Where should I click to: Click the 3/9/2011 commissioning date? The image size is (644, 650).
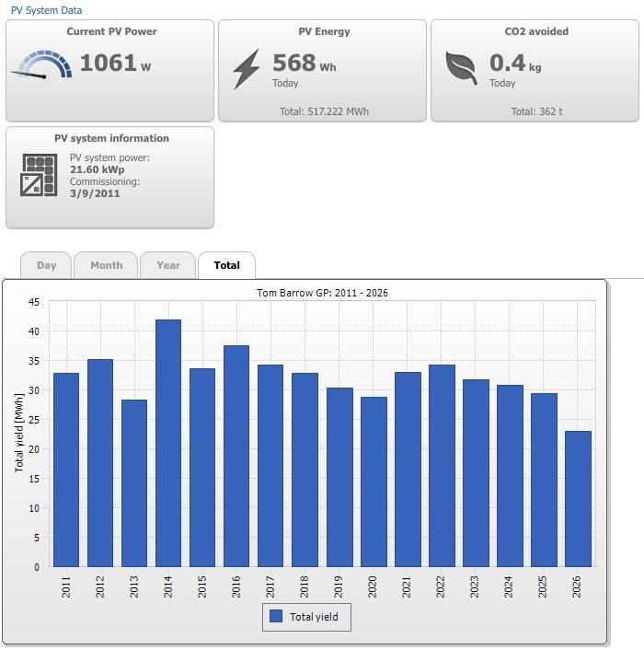(x=95, y=193)
